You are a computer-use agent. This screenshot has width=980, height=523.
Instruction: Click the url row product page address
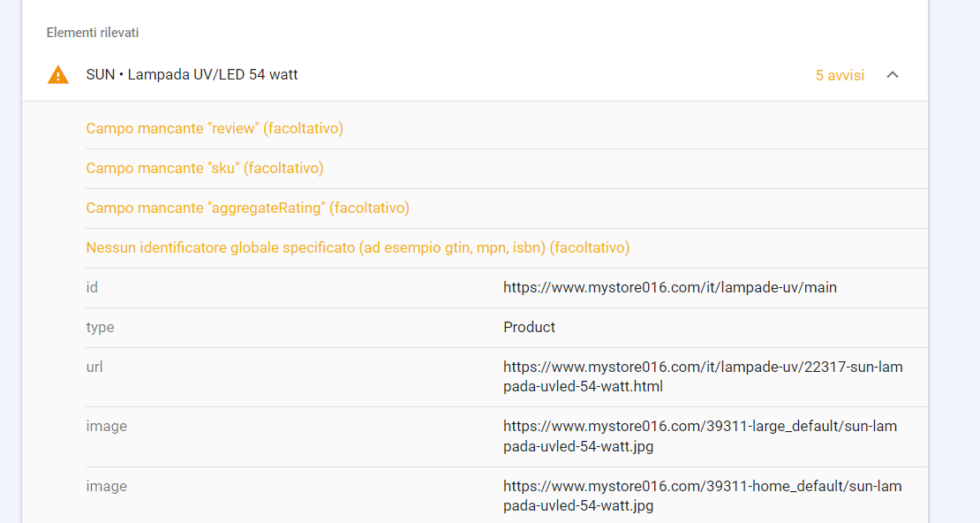703,376
